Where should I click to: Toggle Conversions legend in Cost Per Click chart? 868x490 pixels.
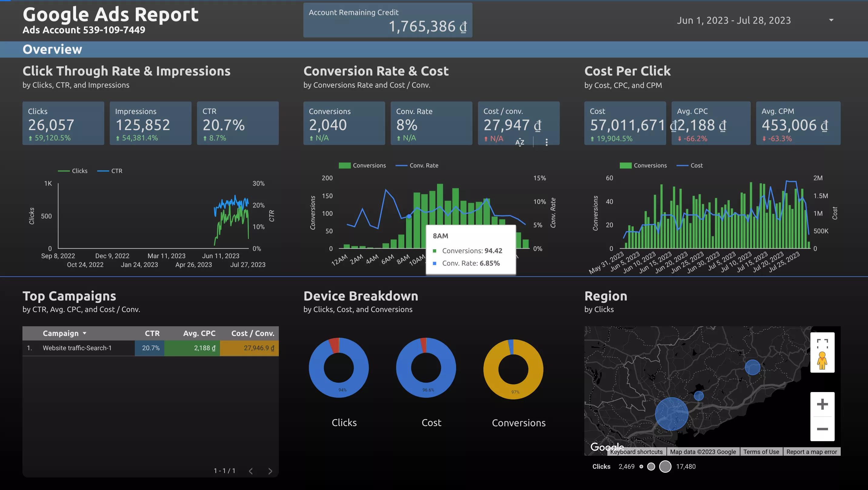click(643, 166)
